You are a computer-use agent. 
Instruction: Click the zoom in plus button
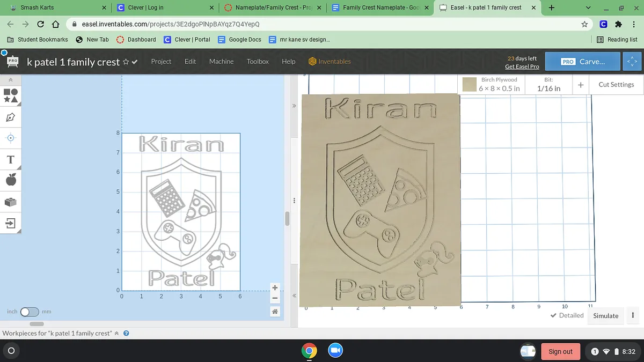tap(275, 288)
